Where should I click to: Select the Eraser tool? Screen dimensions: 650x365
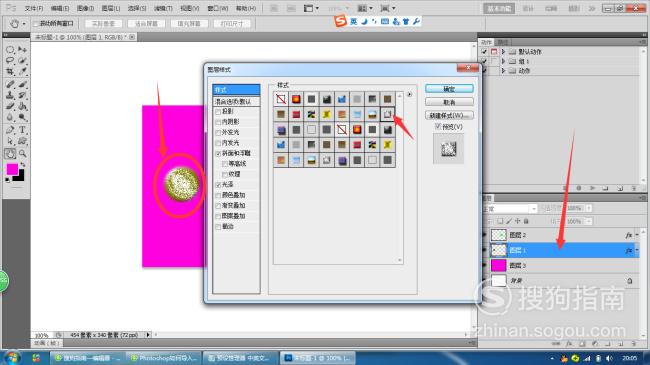click(x=10, y=107)
